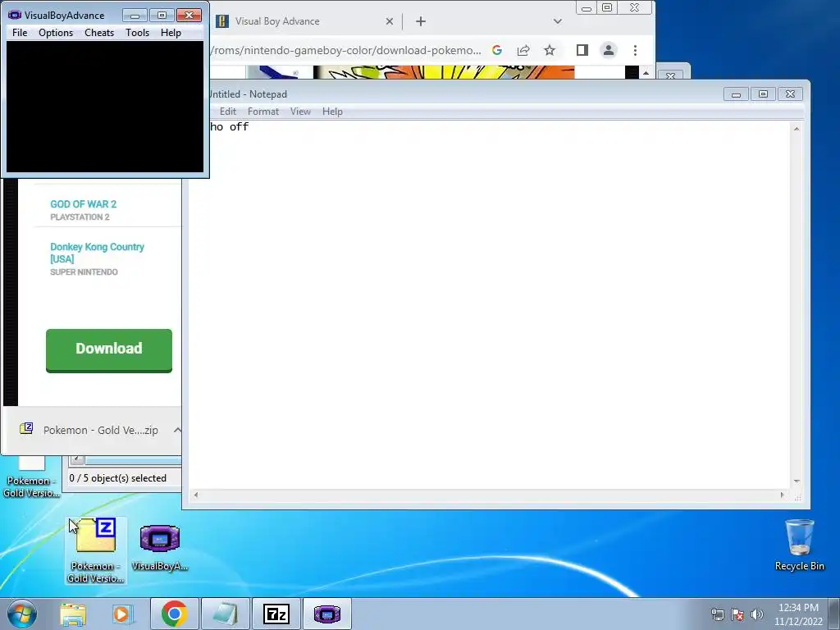Click the black VisualBoyAdvance game screen
The height and width of the screenshot is (630, 840).
tap(105, 107)
